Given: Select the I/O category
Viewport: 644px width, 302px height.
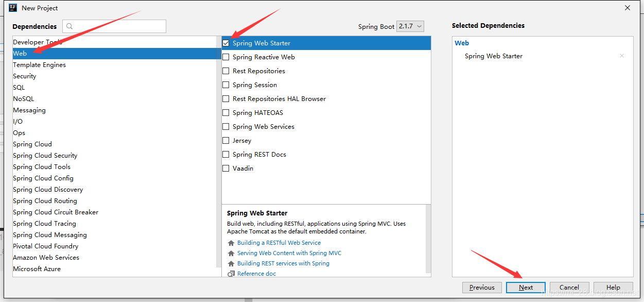Looking at the screenshot, I should (x=115, y=122).
